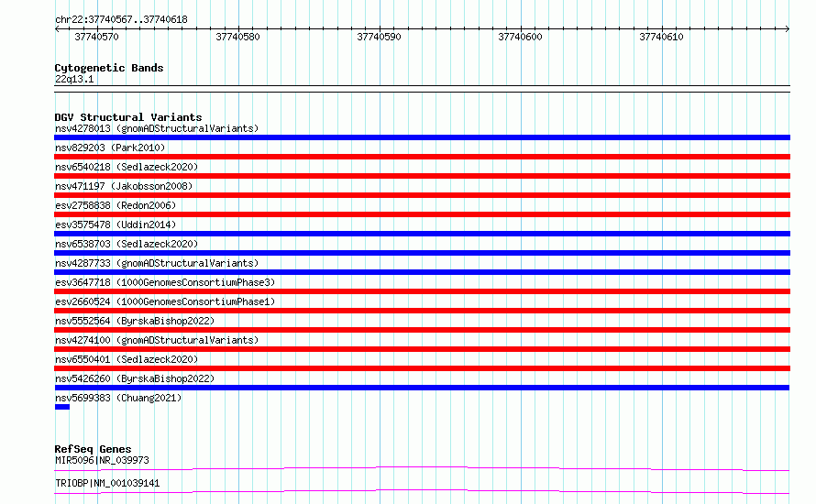Select the red bar under esv2758838

click(x=422, y=214)
